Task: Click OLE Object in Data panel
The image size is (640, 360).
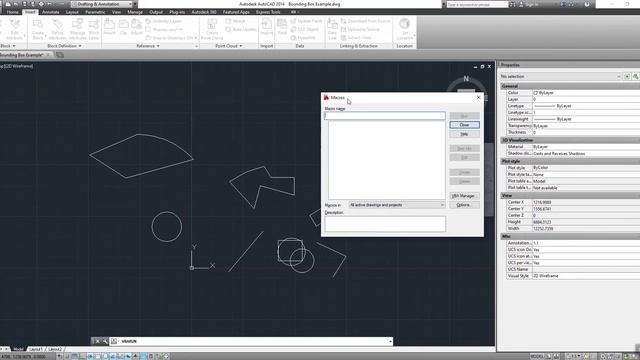Action: 305,29
